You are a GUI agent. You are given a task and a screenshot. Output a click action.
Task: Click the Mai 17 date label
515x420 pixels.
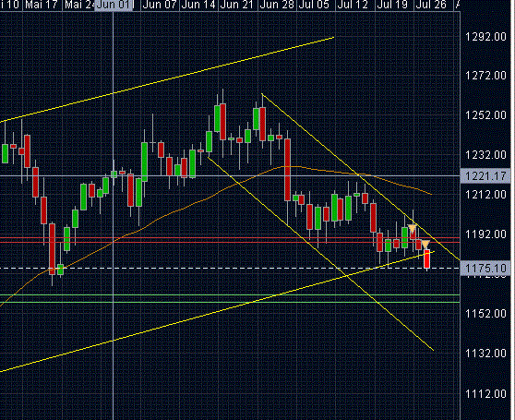[42, 5]
